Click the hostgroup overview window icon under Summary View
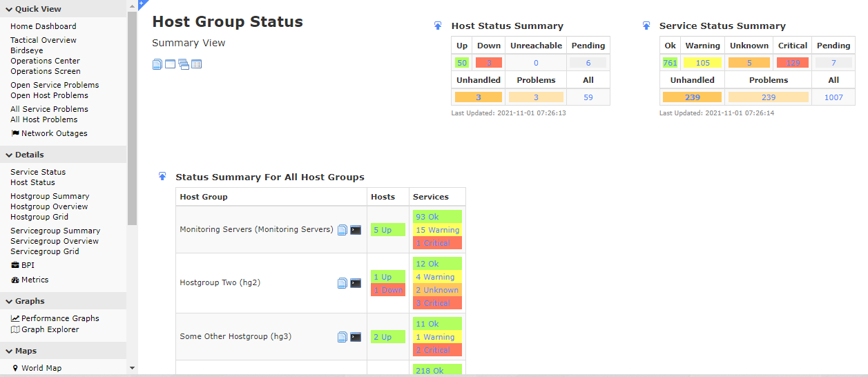This screenshot has width=868, height=377. [170, 64]
